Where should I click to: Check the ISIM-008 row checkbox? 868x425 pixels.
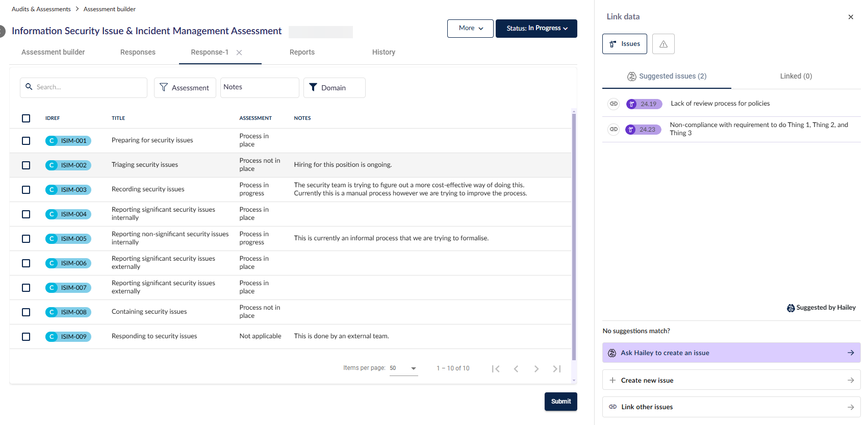(x=26, y=312)
